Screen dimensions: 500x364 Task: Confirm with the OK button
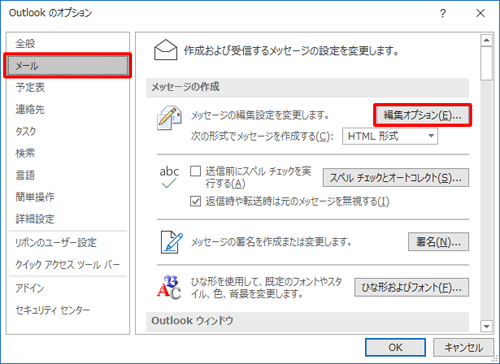click(395, 348)
